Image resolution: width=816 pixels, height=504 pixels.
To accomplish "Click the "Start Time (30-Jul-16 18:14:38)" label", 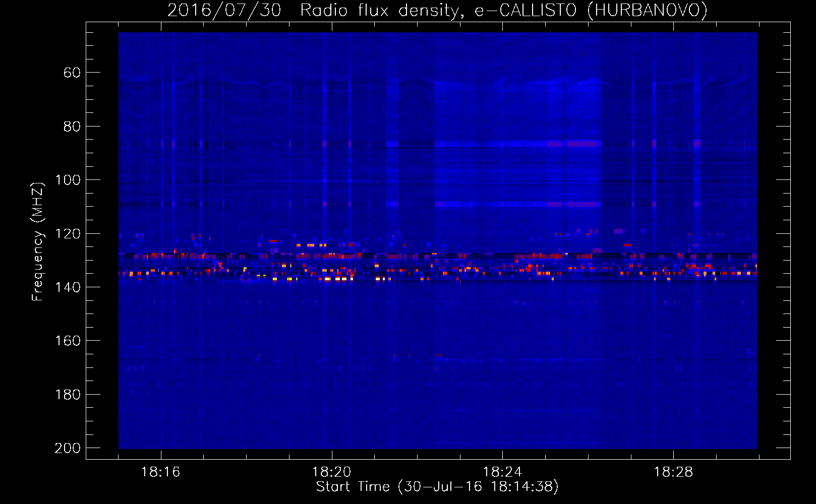I will 437,487.
